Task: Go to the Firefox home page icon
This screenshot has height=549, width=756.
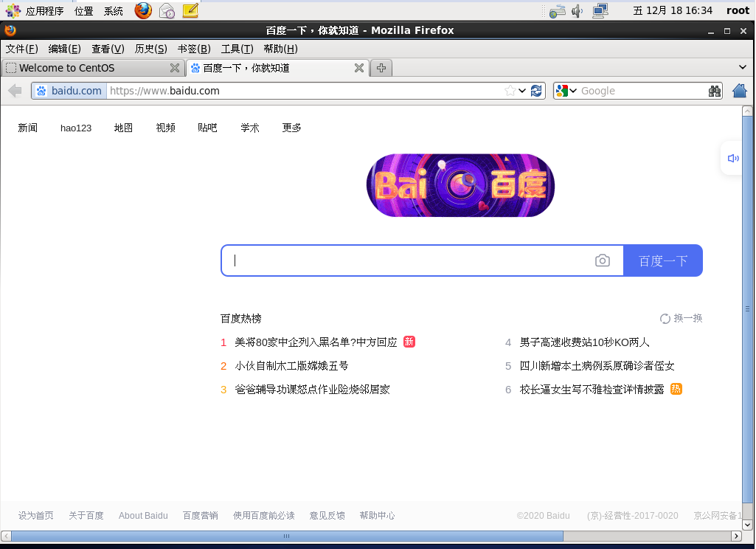Action: click(740, 90)
